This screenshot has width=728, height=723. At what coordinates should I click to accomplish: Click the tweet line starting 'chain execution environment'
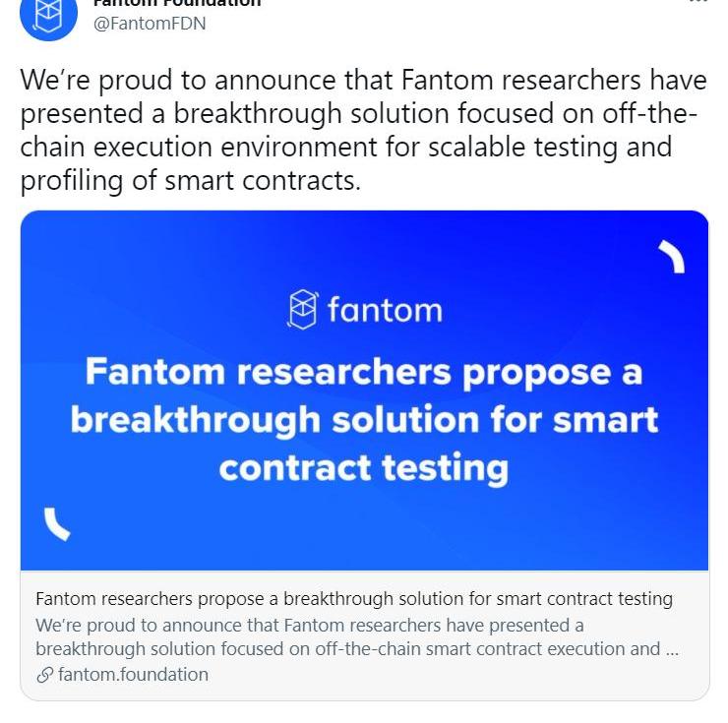click(346, 148)
